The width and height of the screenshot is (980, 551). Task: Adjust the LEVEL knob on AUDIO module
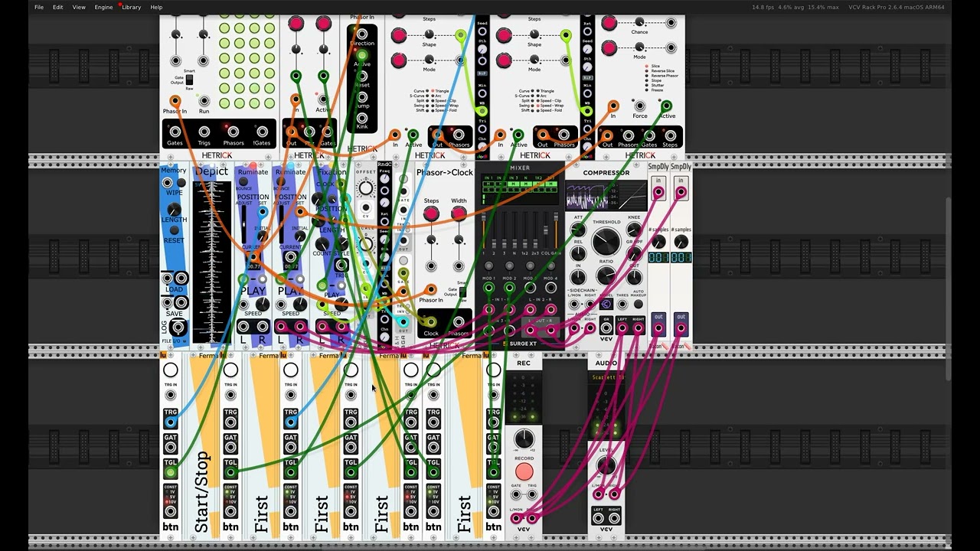click(x=606, y=466)
